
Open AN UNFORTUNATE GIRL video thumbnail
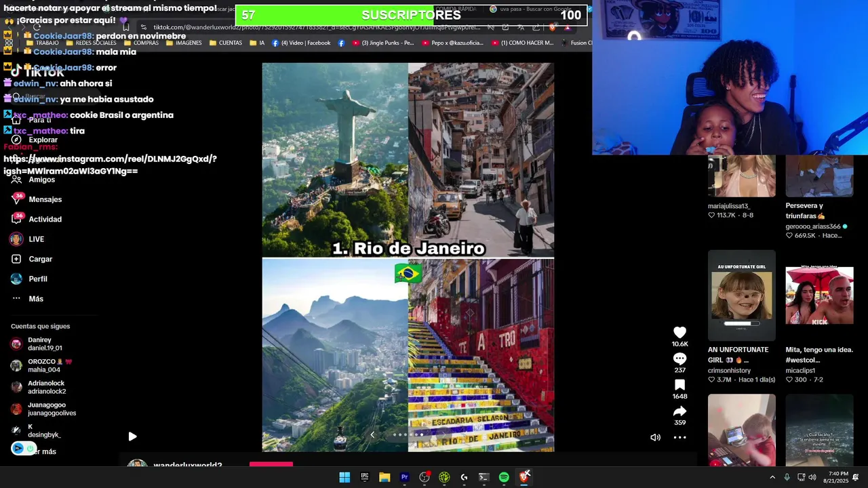point(742,296)
